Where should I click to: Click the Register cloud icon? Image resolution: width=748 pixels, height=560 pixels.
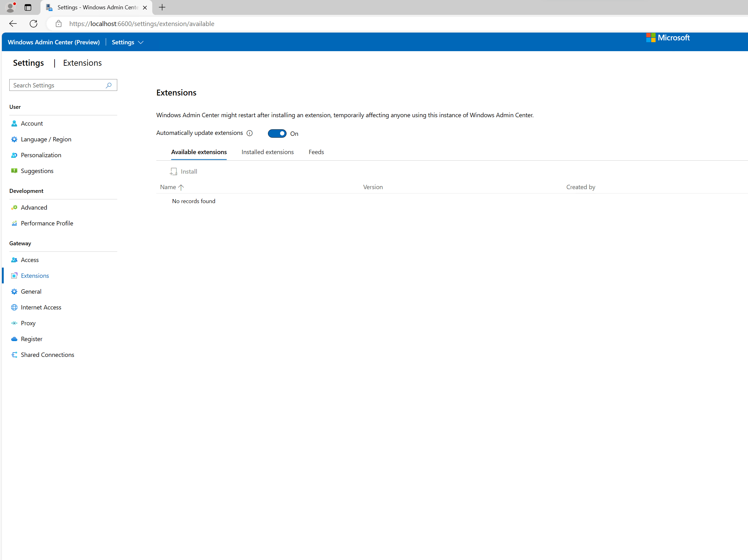pos(14,339)
